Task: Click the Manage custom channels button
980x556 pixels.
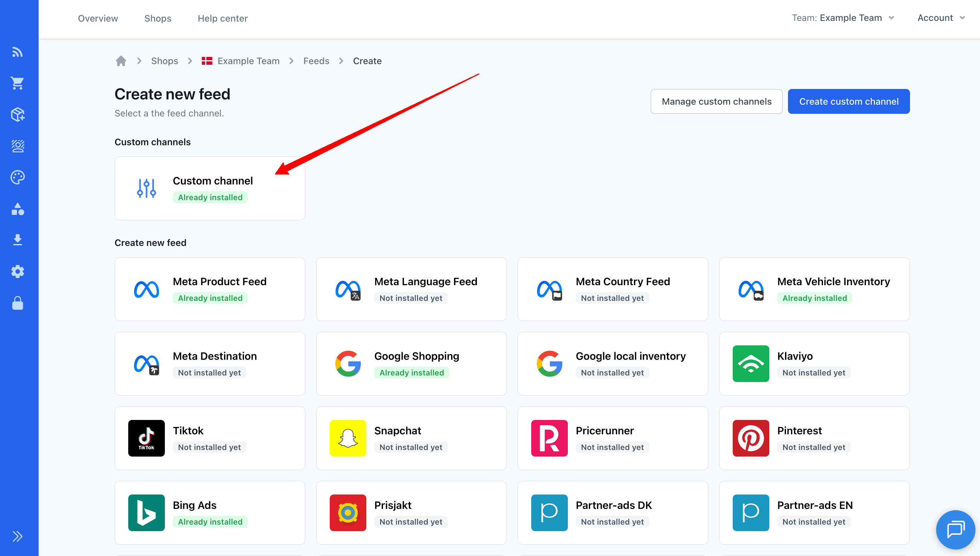Action: (x=716, y=101)
